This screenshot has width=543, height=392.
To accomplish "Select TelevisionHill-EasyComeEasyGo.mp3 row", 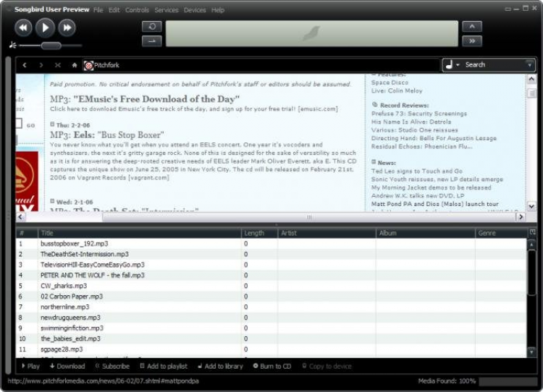I will [271, 265].
